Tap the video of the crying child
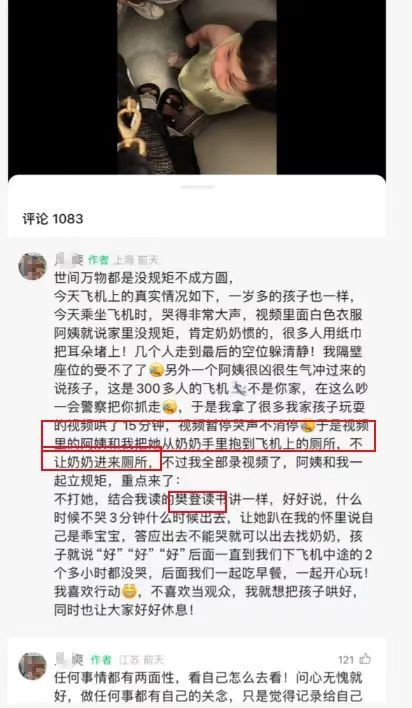Screen dimensions: 412x708 tap(197, 87)
